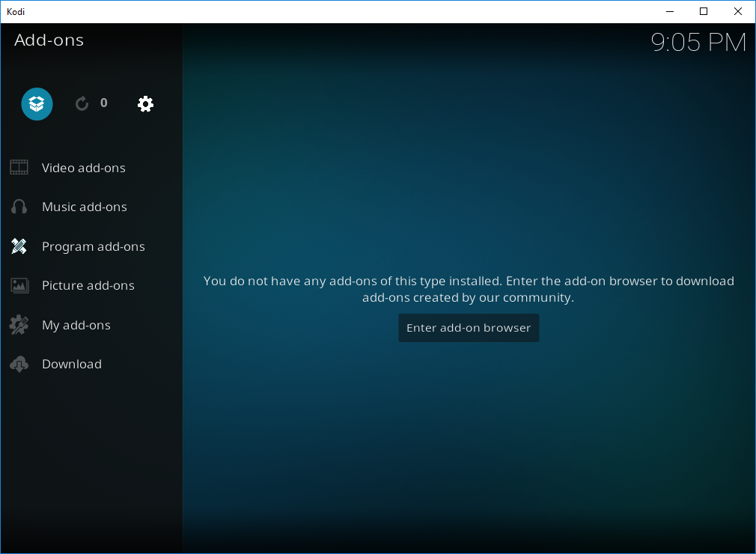Click the Download cloud icon
The width and height of the screenshot is (756, 554).
click(19, 364)
